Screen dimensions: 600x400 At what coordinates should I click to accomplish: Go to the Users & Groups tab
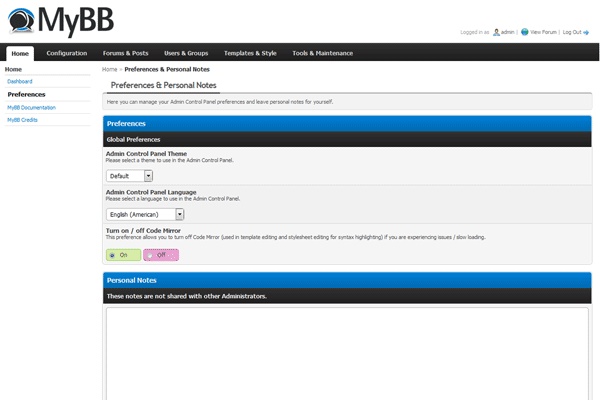(186, 53)
